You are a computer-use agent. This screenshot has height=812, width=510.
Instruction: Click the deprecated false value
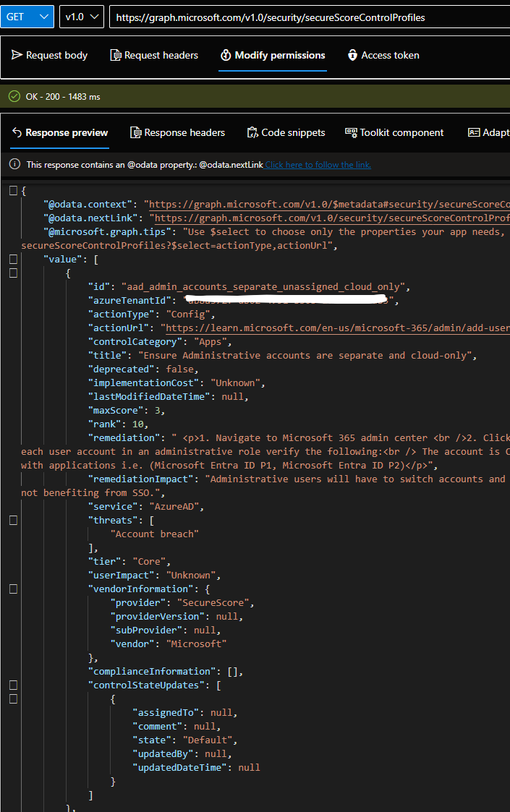[x=180, y=369]
